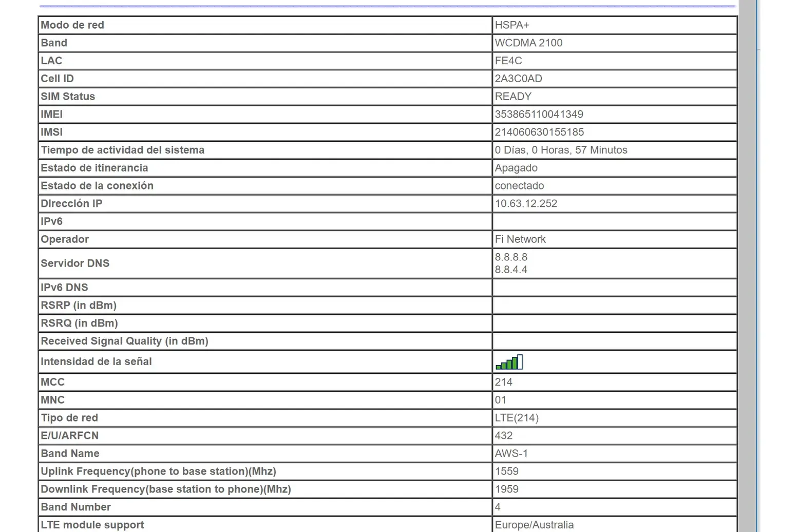The image size is (798, 532).
Task: Click the Band Number label
Action: [76, 507]
